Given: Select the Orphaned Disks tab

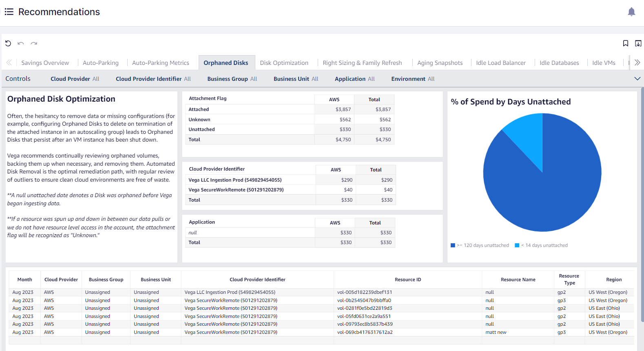Looking at the screenshot, I should (x=226, y=63).
